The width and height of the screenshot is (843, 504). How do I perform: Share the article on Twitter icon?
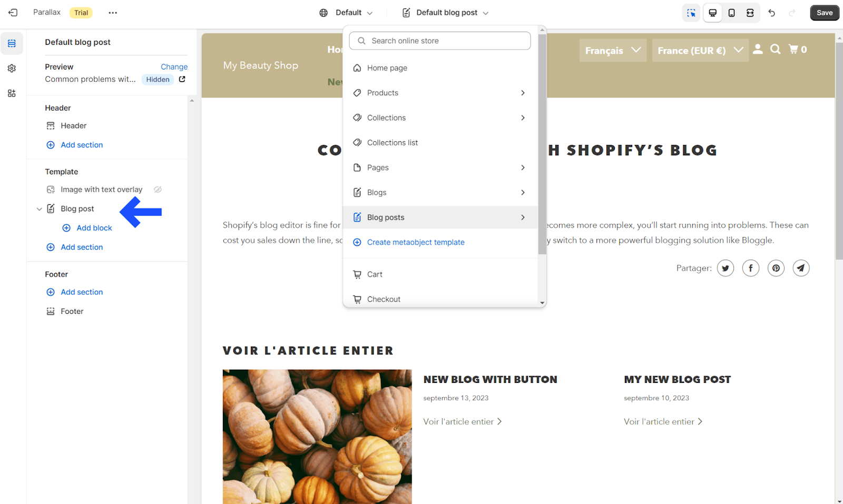[x=725, y=268]
